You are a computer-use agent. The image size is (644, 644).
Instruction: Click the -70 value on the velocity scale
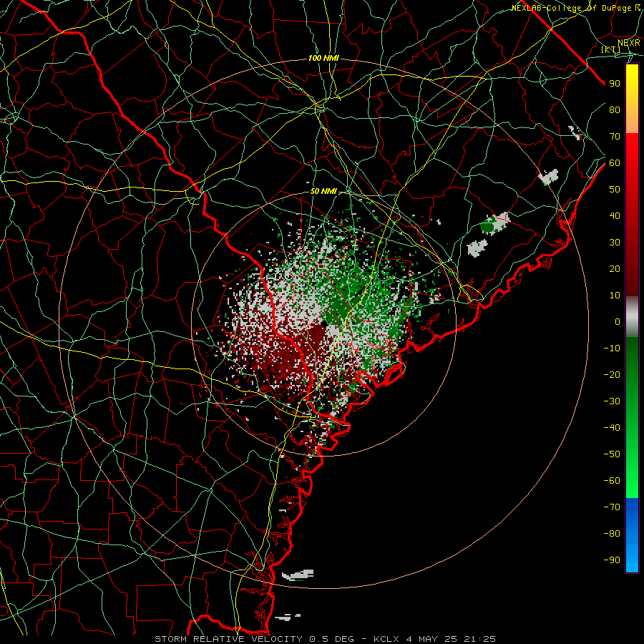(612, 507)
